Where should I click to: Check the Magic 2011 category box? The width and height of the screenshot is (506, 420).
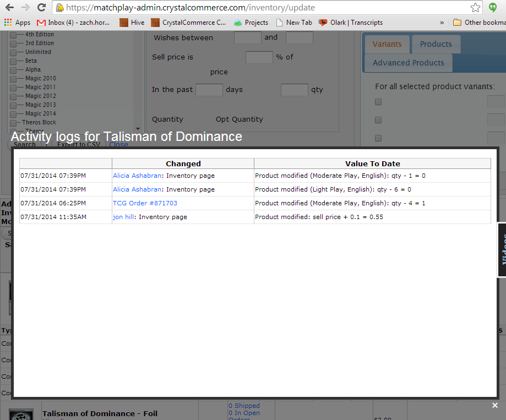point(13,88)
